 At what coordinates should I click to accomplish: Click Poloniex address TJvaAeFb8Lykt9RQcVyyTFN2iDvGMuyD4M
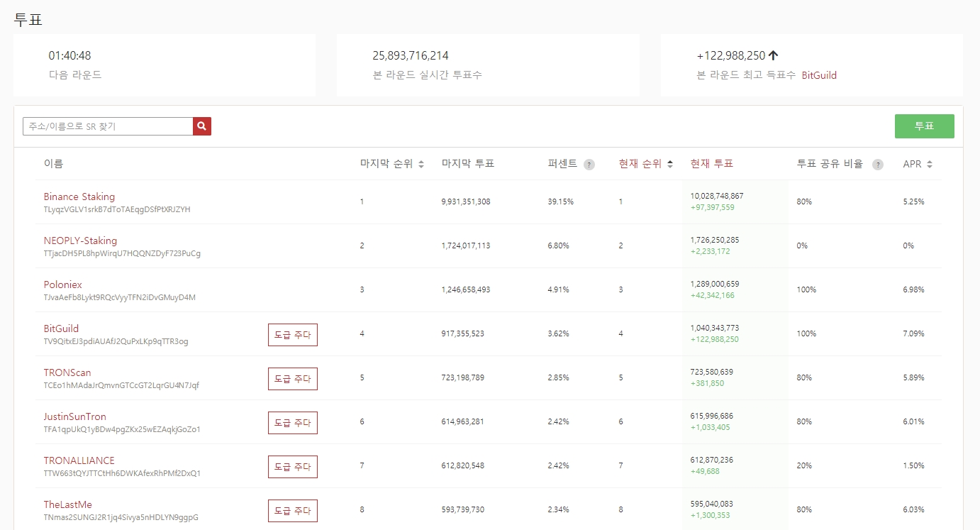click(x=120, y=298)
